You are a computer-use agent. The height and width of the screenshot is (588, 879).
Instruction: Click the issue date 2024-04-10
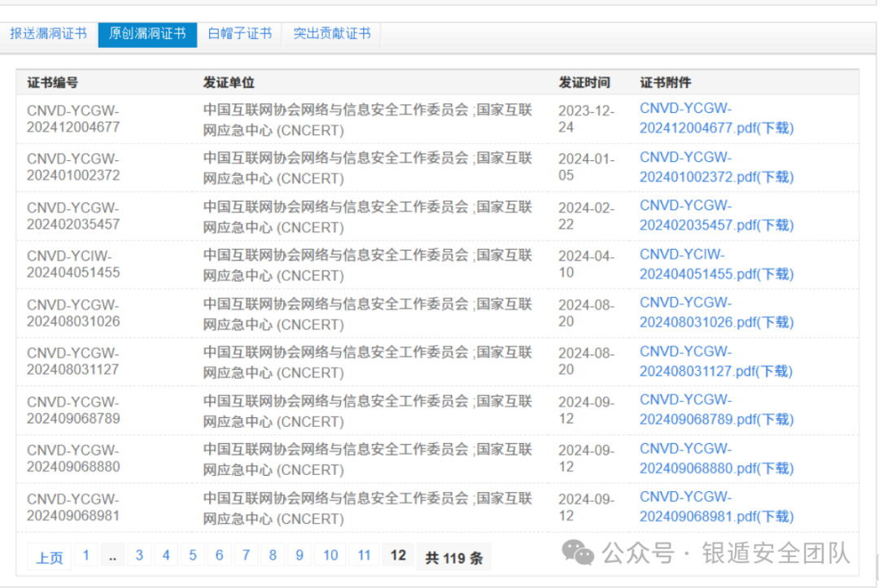coord(586,264)
